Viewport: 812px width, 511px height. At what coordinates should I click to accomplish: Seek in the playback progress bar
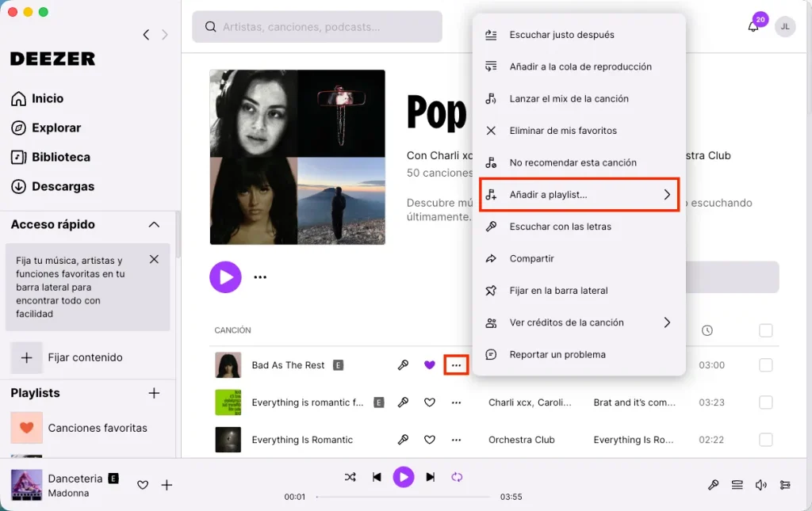click(403, 497)
